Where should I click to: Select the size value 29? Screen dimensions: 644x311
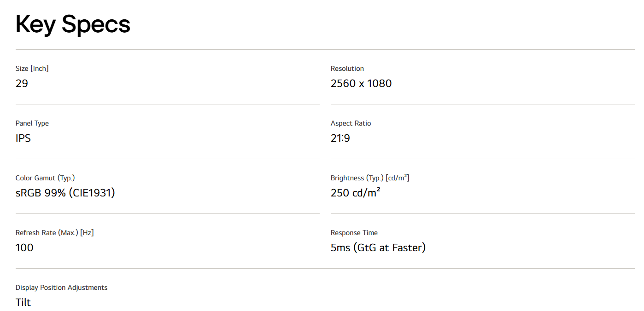(x=22, y=83)
